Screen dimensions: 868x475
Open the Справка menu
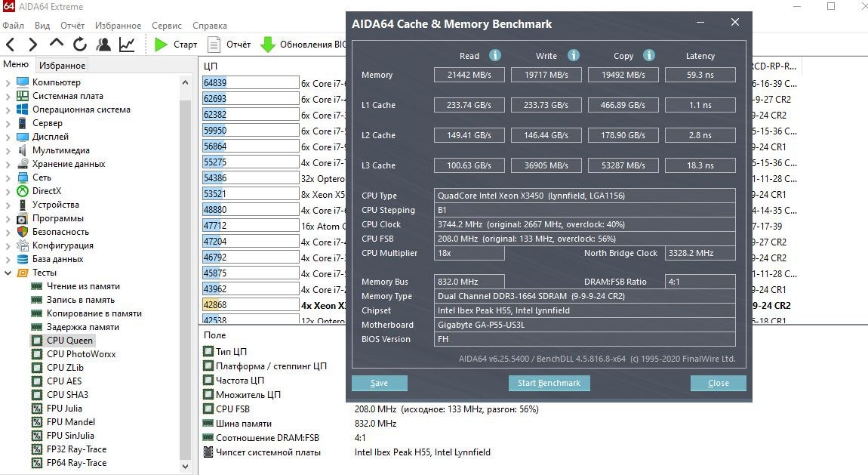(210, 26)
